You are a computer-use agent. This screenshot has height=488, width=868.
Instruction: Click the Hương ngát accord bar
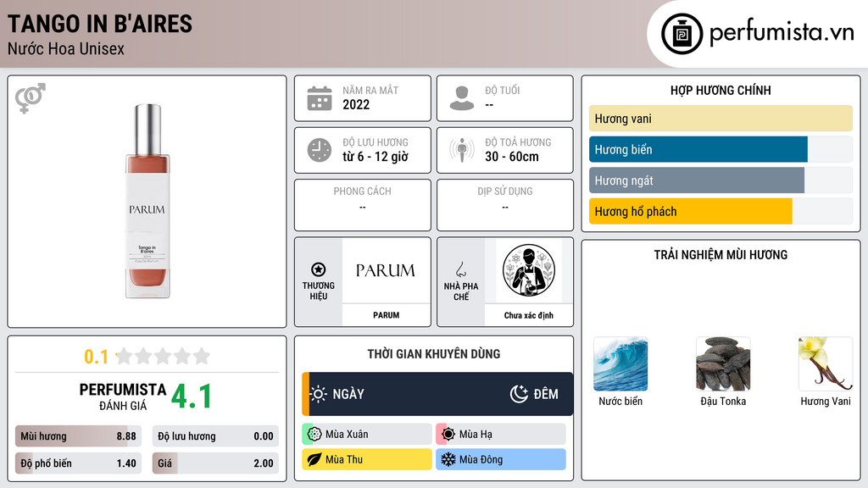[x=721, y=180]
